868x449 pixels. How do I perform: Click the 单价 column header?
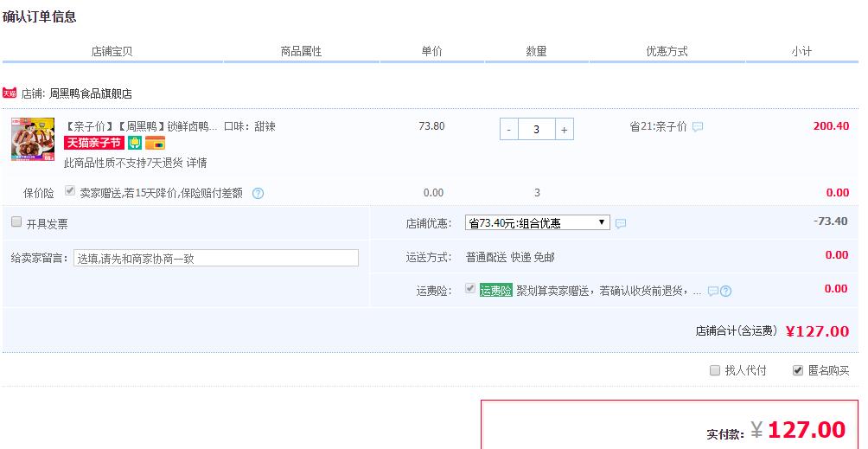pyautogui.click(x=431, y=52)
